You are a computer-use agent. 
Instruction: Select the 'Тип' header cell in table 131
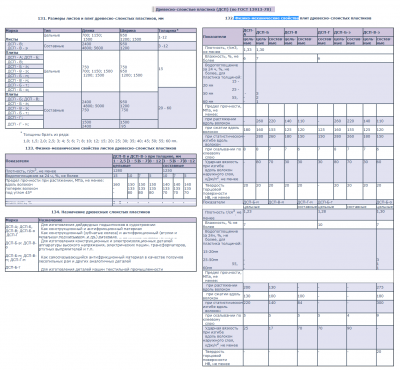62,30
